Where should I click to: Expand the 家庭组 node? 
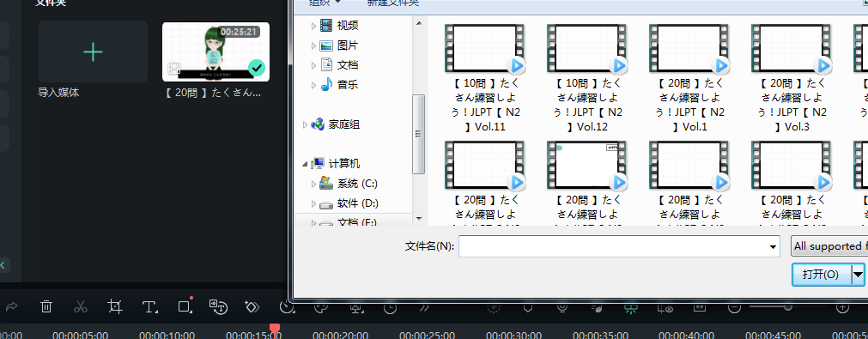(305, 124)
